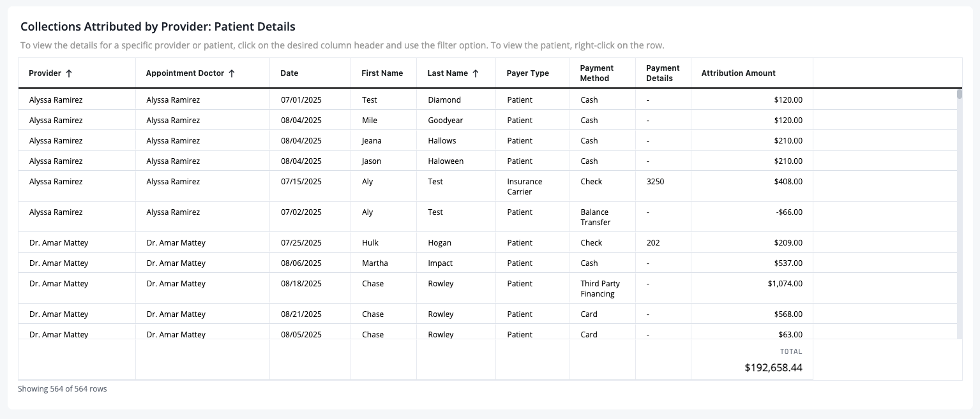Viewport: 980px width, 419px height.
Task: Click first name Jason
Action: [372, 161]
